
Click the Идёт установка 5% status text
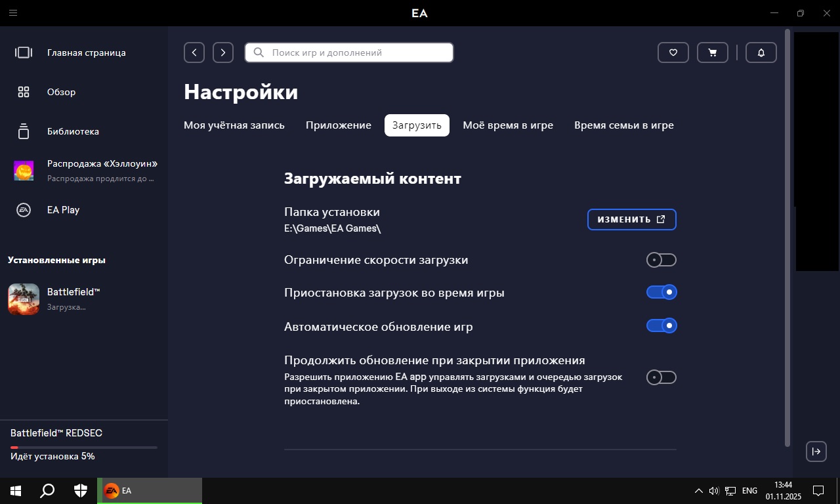[x=52, y=456]
